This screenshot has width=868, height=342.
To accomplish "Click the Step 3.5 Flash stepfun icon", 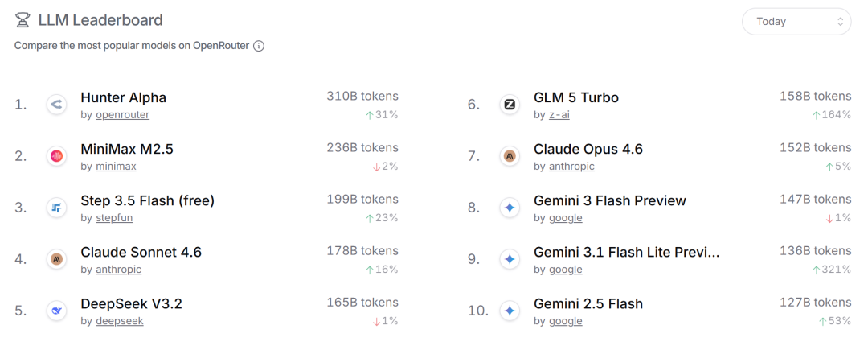I will pos(56,208).
